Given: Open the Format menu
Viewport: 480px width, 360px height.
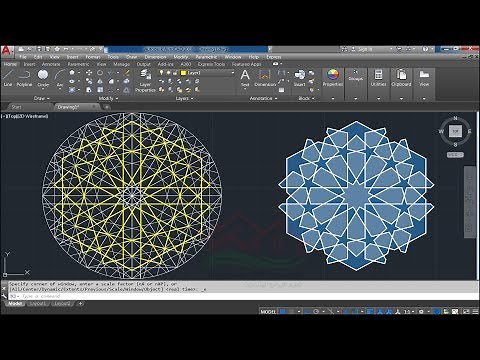Looking at the screenshot, I should point(93,57).
